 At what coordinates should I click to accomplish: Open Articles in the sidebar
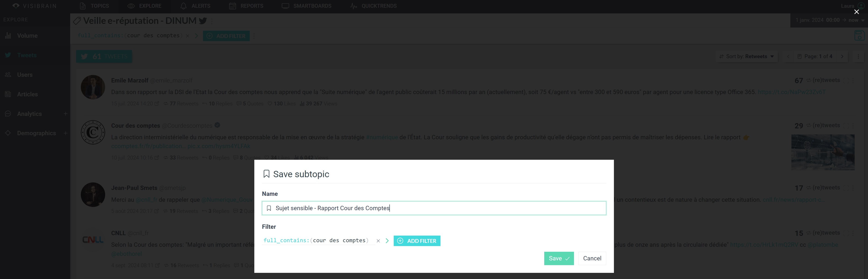(27, 95)
